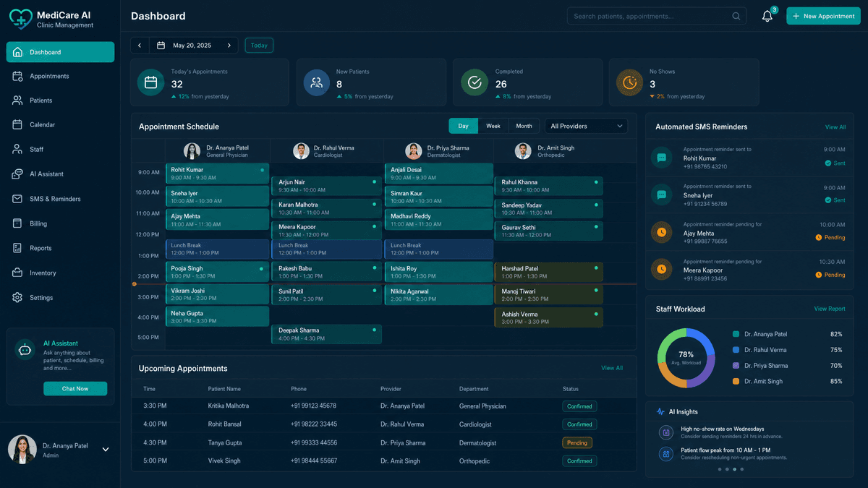Click Dr. Rahul Verma's blue workload swatch
The width and height of the screenshot is (868, 488).
coord(736,350)
